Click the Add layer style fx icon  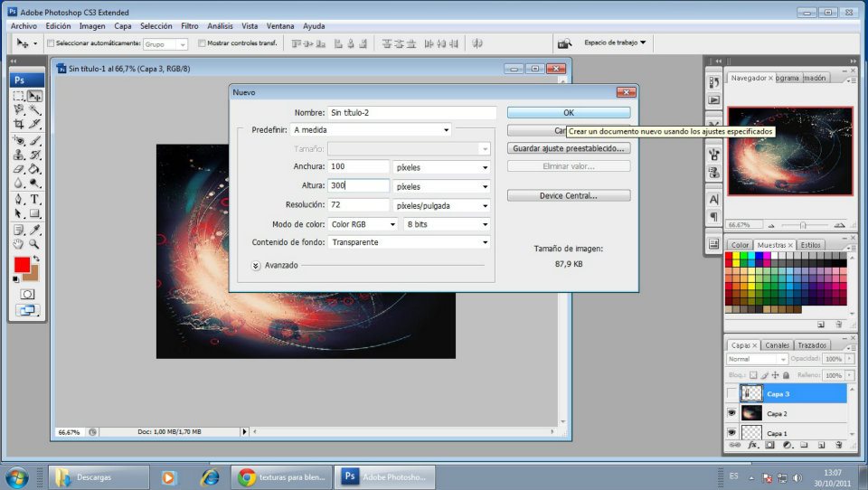coord(751,445)
